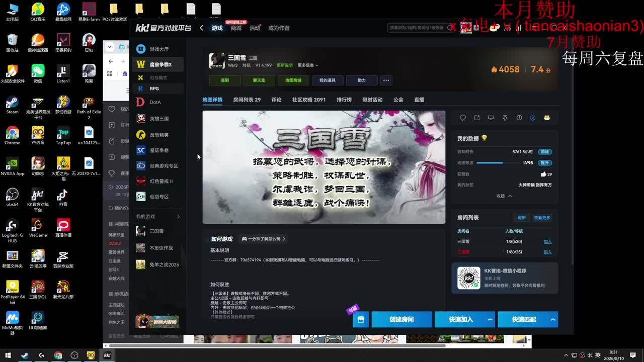This screenshot has width=644, height=362.
Task: Click 快速加入 quick join button
Action: 460,320
